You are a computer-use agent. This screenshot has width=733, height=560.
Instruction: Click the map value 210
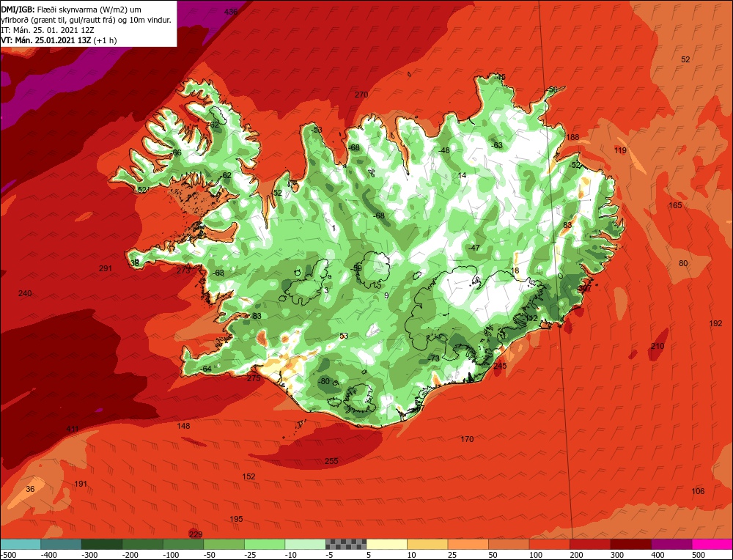(x=658, y=346)
